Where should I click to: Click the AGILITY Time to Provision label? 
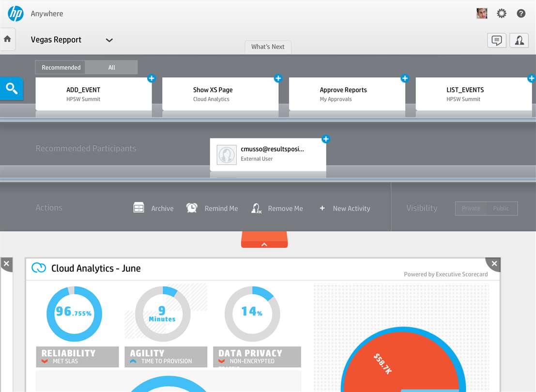pos(166,357)
